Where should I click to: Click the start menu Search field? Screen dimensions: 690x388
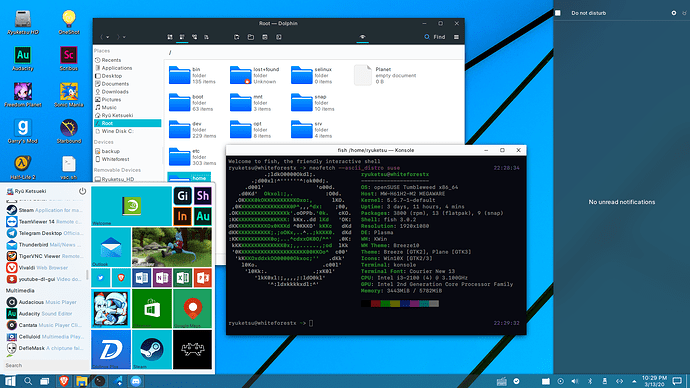point(45,365)
